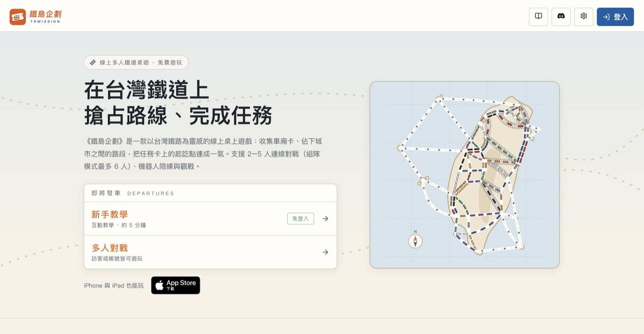Click the text 互動教學 · 約 5 分鐘
This screenshot has height=334, width=644.
tap(119, 225)
